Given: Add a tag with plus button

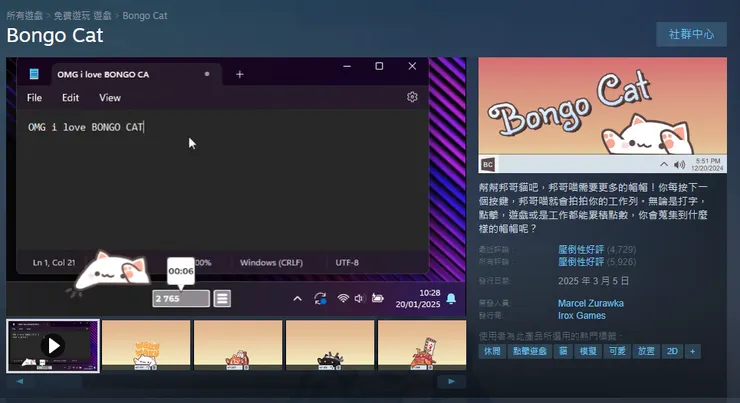Looking at the screenshot, I should click(x=692, y=351).
